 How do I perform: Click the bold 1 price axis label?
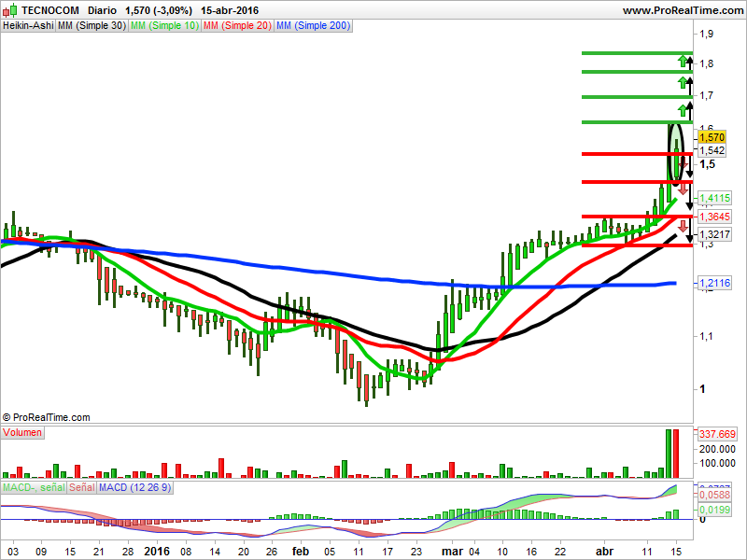(702, 389)
